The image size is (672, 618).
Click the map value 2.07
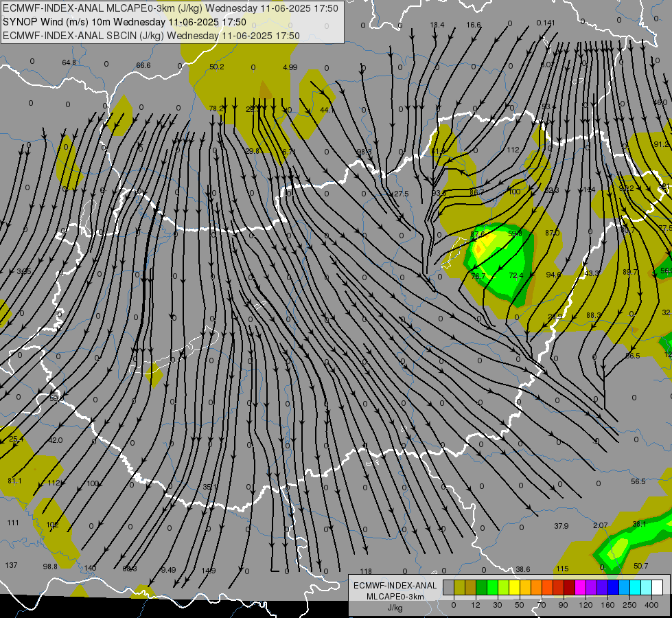tap(601, 525)
